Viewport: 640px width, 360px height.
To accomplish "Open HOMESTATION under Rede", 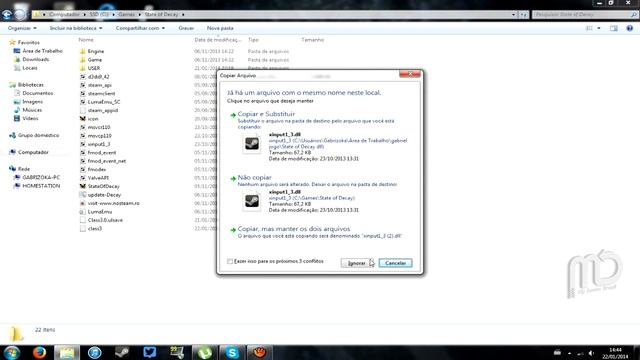I will click(41, 186).
